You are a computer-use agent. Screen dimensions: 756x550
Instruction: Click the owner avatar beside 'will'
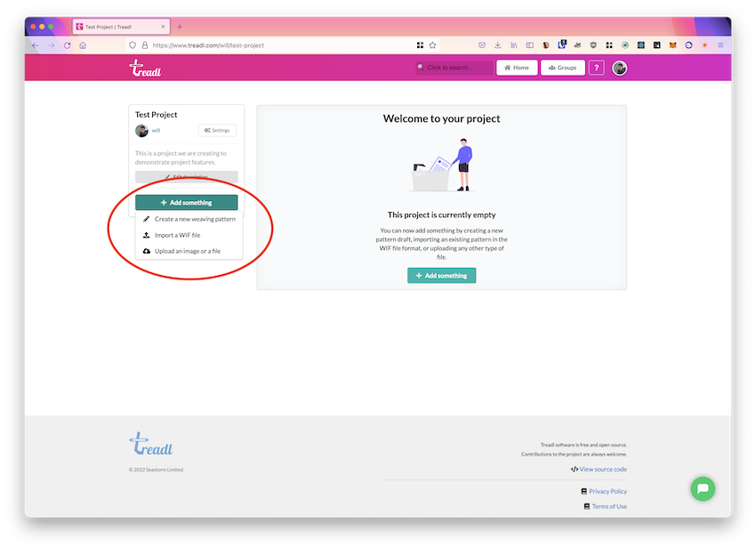(x=141, y=131)
